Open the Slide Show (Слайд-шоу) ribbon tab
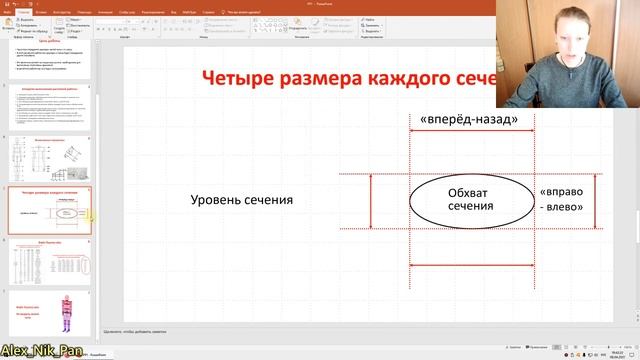The width and height of the screenshot is (640, 360). pos(127,12)
